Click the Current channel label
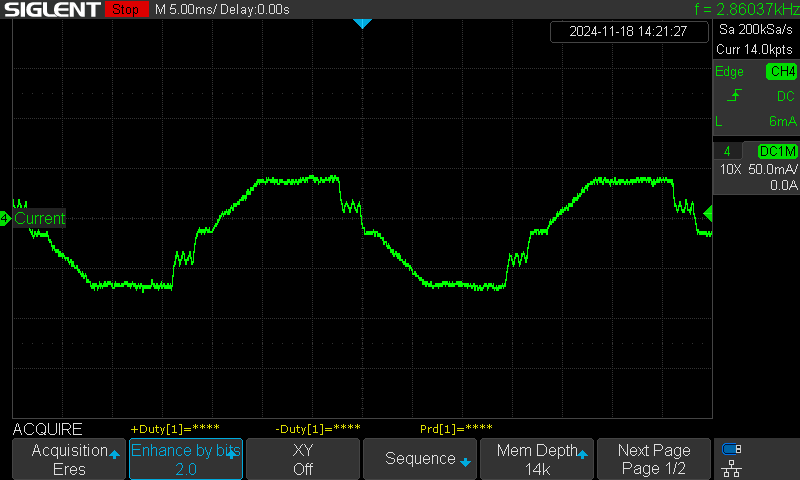The width and height of the screenshot is (800, 480). point(39,218)
